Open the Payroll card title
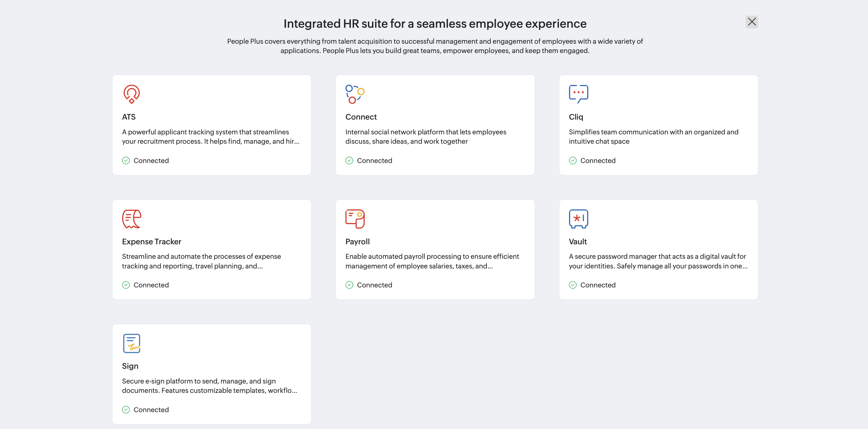This screenshot has height=429, width=868. [x=357, y=241]
